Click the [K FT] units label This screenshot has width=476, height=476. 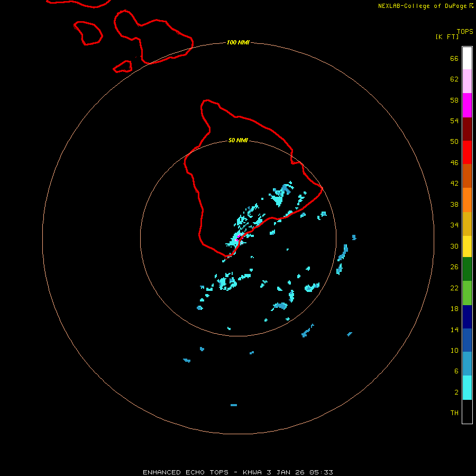(447, 36)
